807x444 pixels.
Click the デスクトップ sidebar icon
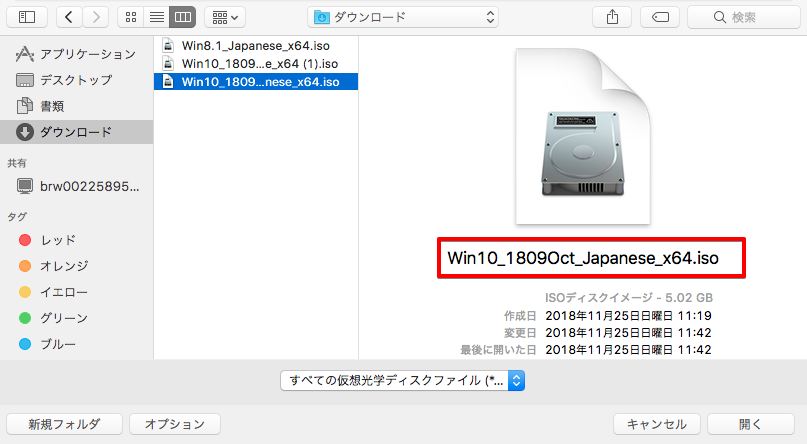tap(25, 80)
